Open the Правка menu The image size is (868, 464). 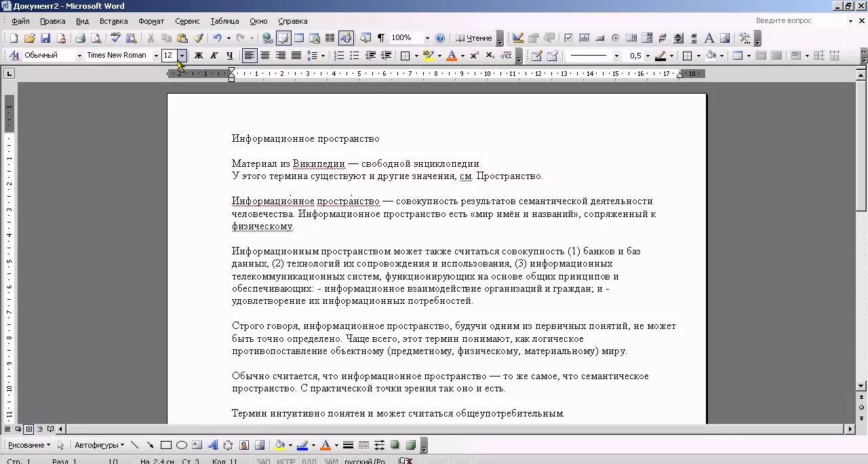click(52, 21)
